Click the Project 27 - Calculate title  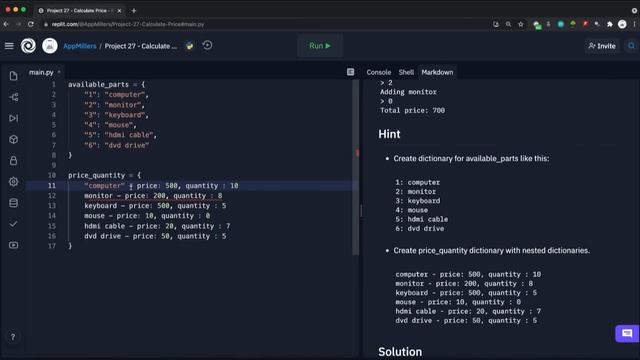click(x=141, y=46)
